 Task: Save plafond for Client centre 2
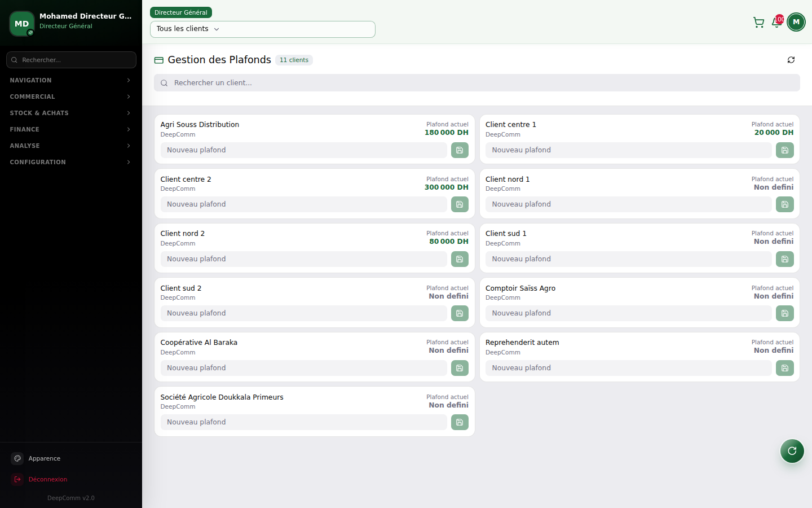click(x=460, y=204)
